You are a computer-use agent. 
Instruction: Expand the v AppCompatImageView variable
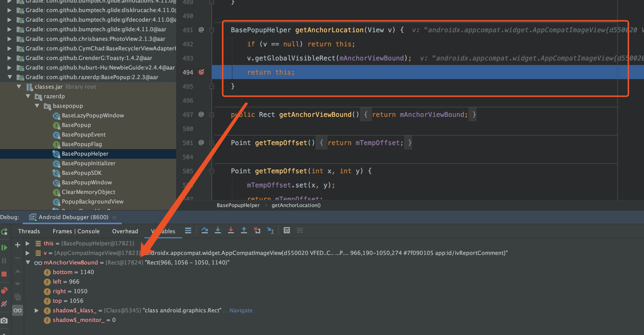coord(28,253)
